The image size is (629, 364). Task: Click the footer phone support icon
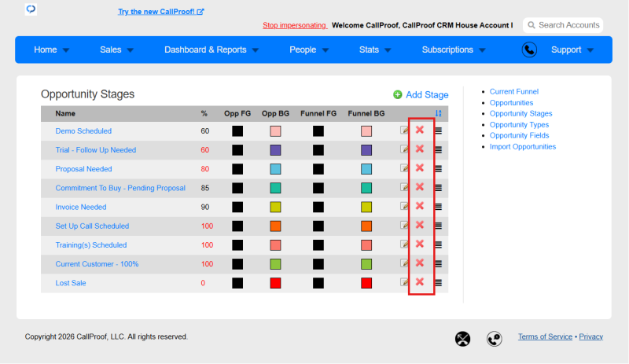[495, 339]
